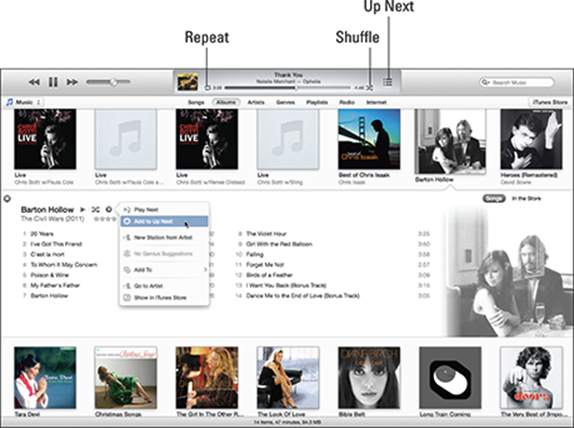This screenshot has width=574, height=428.
Task: Open the Christmas Songs album
Action: (126, 377)
